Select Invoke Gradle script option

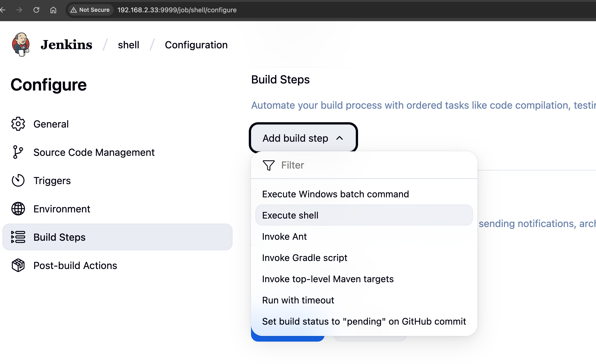(305, 258)
